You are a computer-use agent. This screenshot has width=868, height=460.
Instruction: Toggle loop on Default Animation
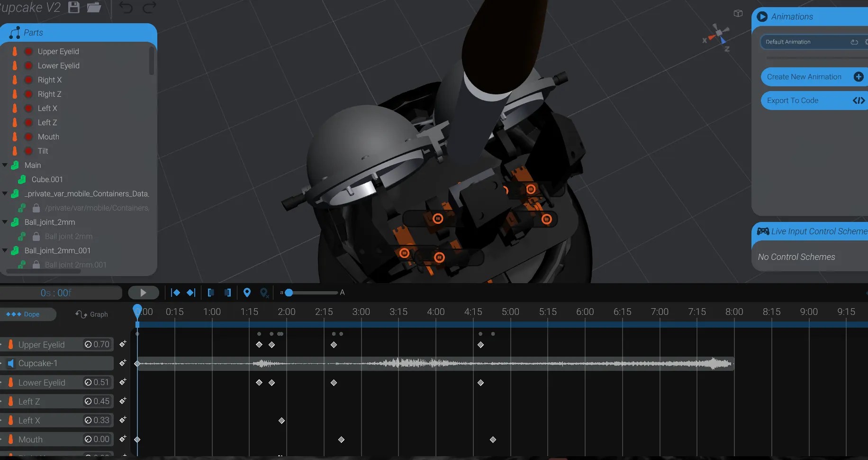click(854, 42)
